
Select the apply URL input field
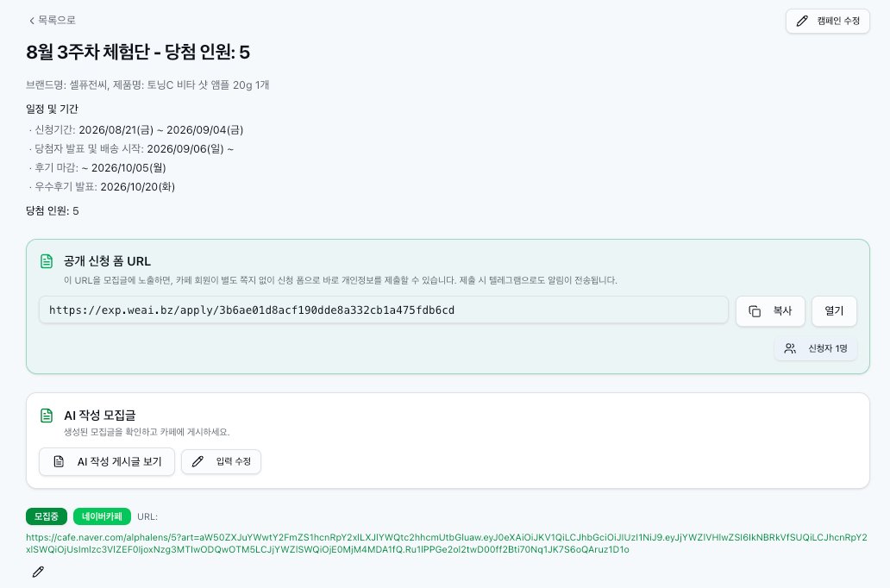click(383, 310)
